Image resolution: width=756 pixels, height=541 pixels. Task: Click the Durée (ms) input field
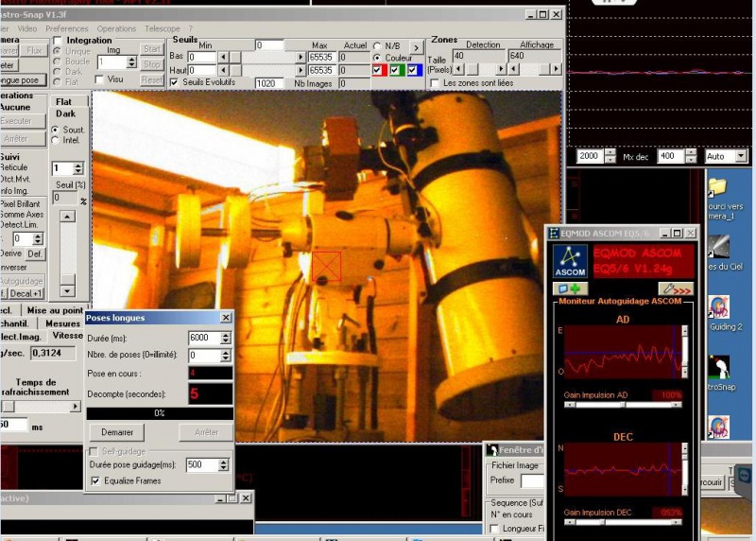tap(203, 338)
